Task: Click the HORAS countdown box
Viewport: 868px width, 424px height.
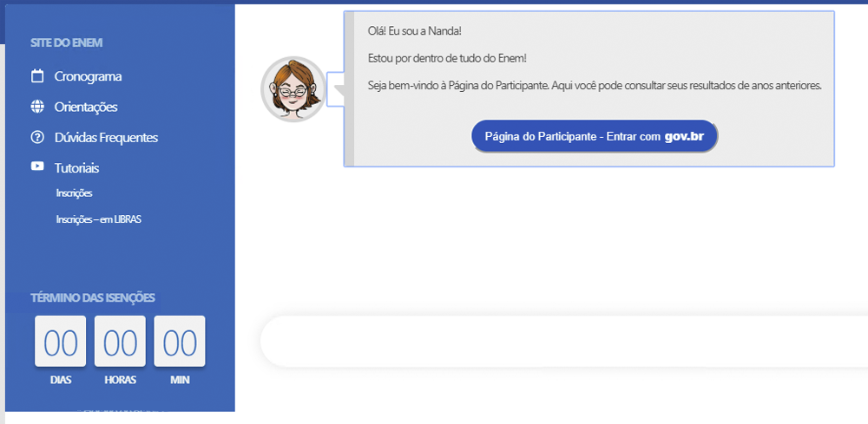Action: 120,342
